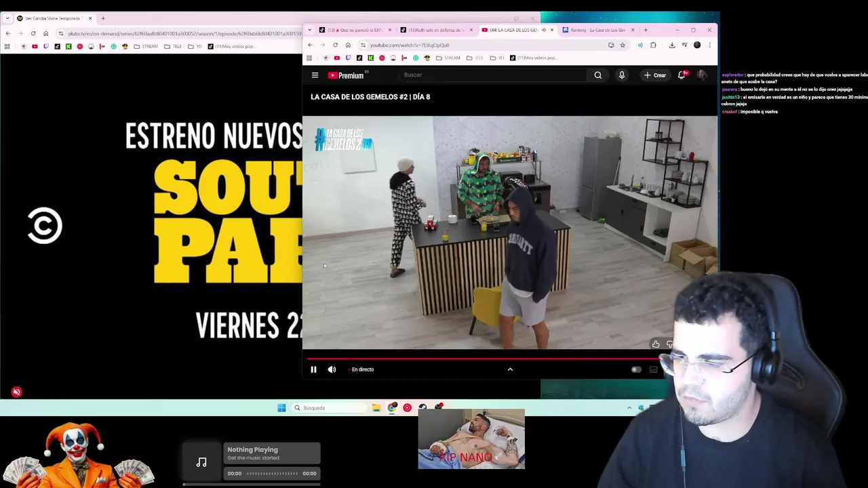This screenshot has height=488, width=868.
Task: Unmute the Pluto TV player via red mute icon
Action: pyautogui.click(x=16, y=392)
